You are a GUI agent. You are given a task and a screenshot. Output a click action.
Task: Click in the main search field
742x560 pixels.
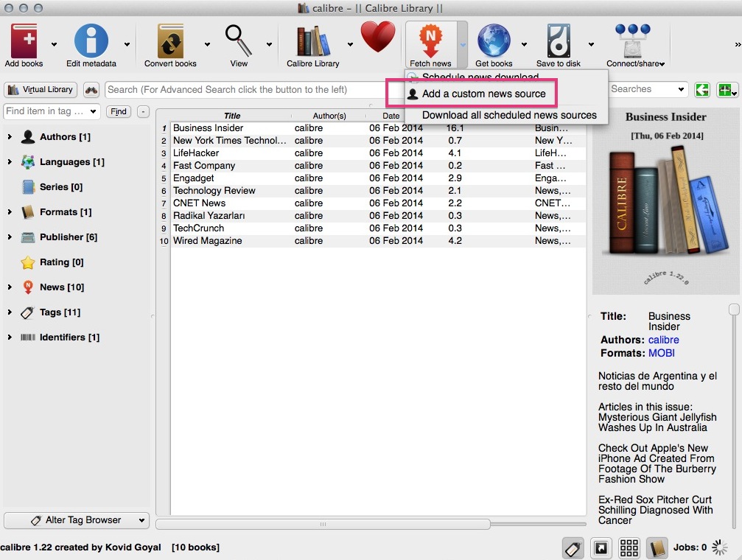246,89
